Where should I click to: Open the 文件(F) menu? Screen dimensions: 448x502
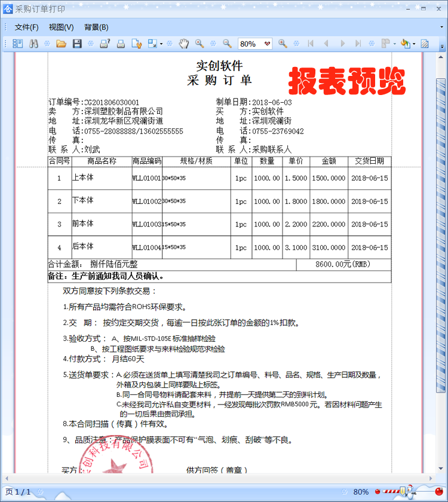tap(26, 27)
